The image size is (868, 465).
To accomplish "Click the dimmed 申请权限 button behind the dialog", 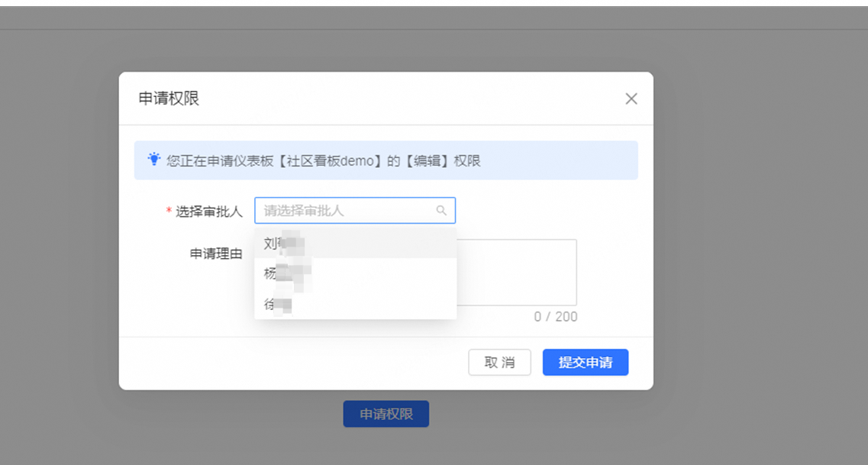I will (386, 414).
